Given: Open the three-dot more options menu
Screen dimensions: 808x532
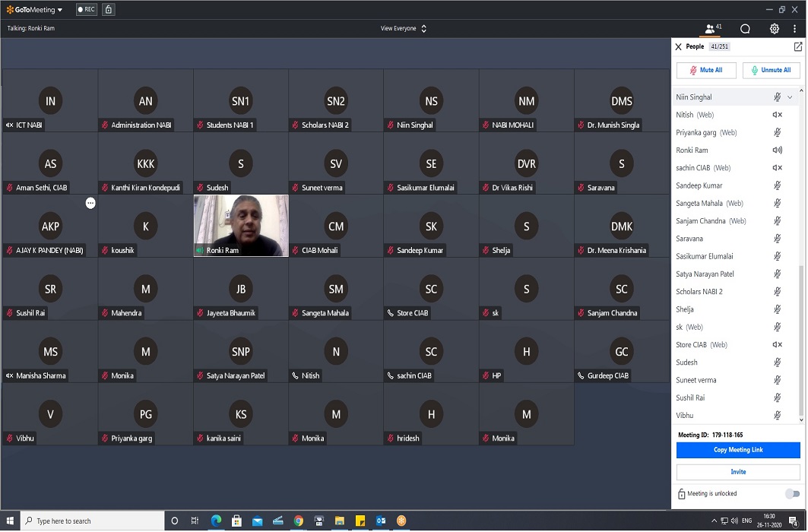Looking at the screenshot, I should (x=794, y=29).
